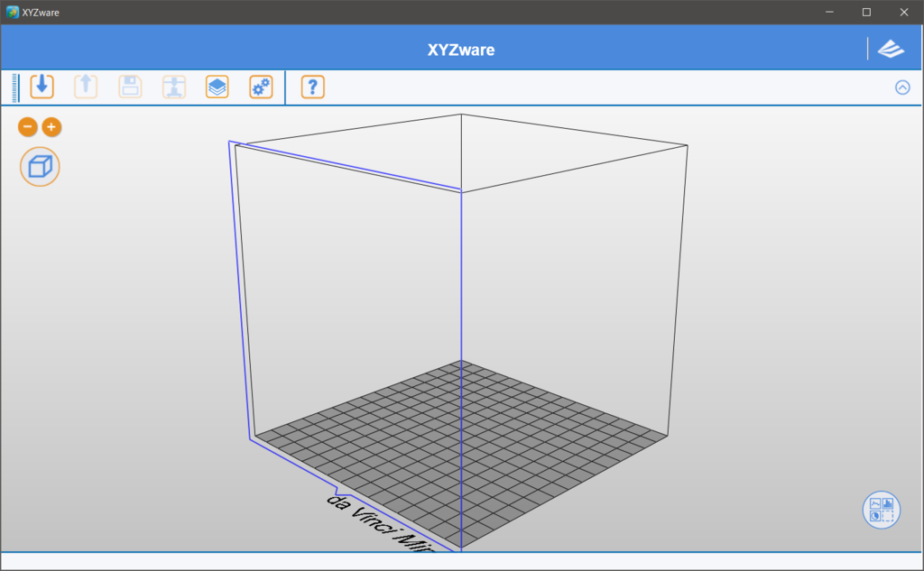Image resolution: width=924 pixels, height=571 pixels.
Task: Zoom in with orange plus button
Action: pyautogui.click(x=51, y=126)
